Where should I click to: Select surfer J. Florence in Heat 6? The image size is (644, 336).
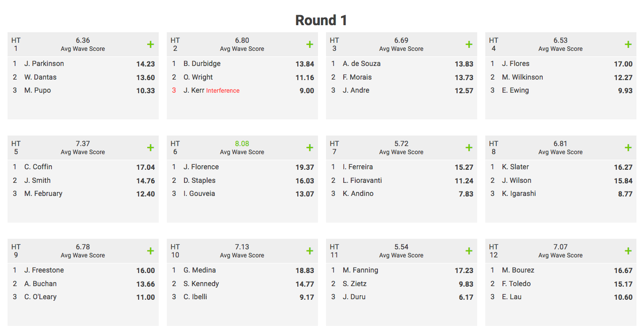coord(201,167)
